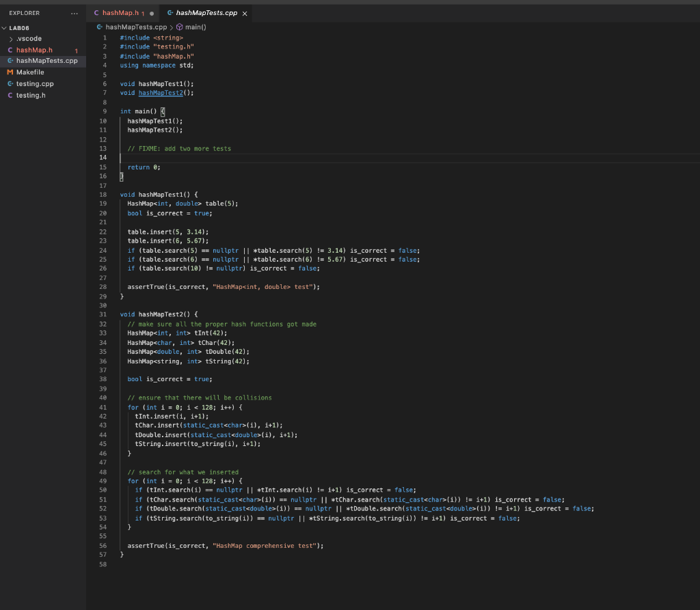Image resolution: width=700 pixels, height=610 pixels.
Task: Select the hashMapTests.cpp tab
Action: pyautogui.click(x=206, y=13)
